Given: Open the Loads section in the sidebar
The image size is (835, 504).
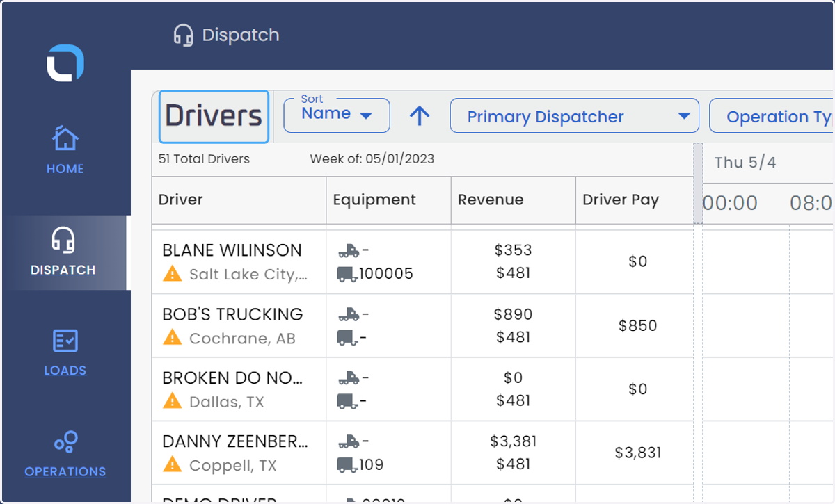Looking at the screenshot, I should coord(65,352).
